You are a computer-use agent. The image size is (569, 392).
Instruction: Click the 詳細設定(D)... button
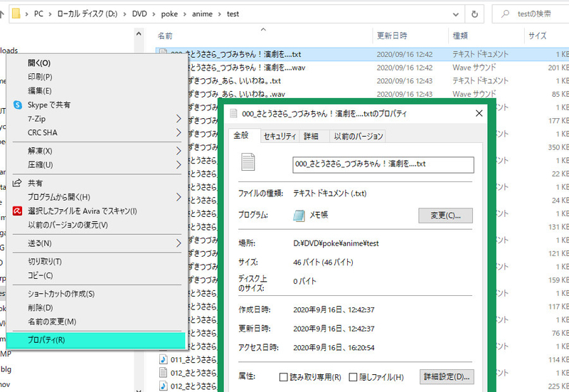(447, 377)
